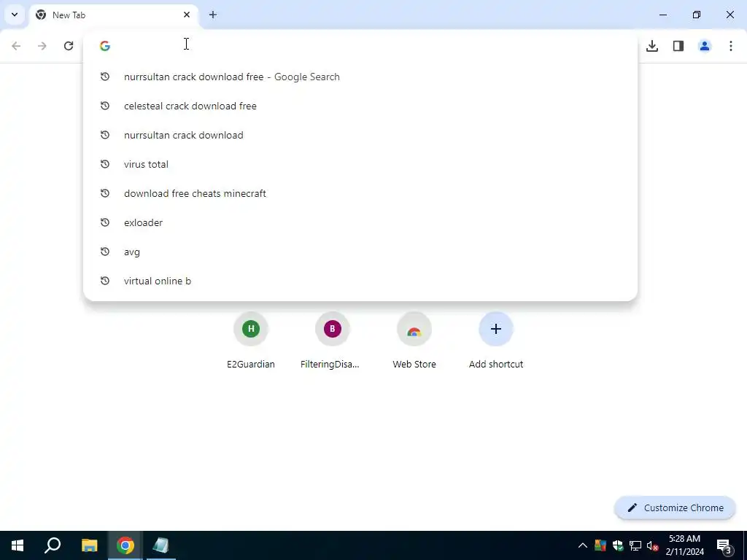
Task: Click history icon beside 'exloader'
Action: [x=105, y=222]
